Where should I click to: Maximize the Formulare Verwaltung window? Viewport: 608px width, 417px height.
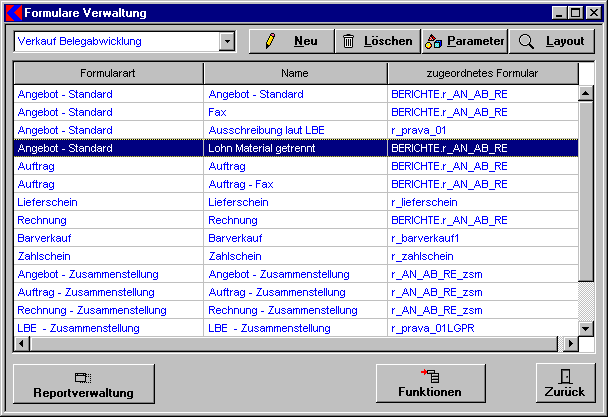click(x=577, y=13)
